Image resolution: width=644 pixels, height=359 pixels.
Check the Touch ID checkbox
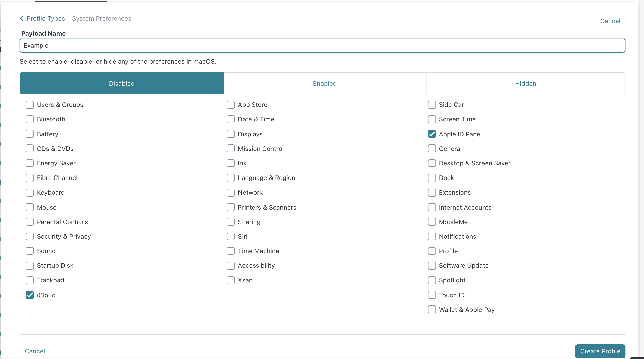[432, 295]
